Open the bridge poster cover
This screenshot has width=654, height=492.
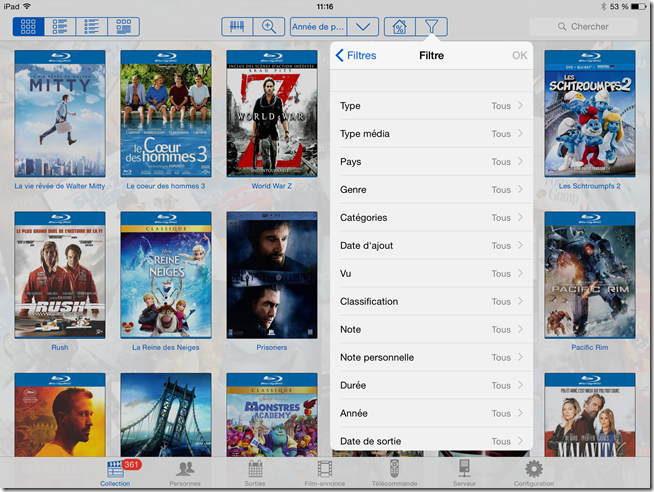tap(166, 415)
